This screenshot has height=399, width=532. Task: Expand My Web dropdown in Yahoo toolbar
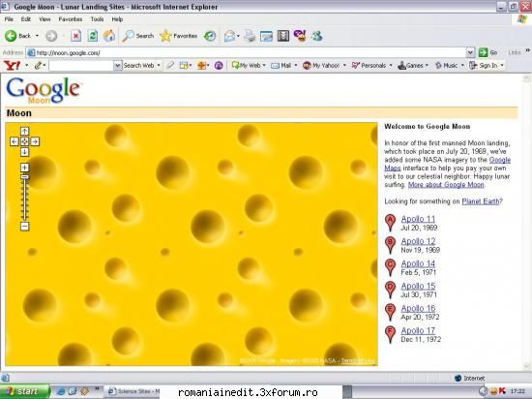[x=264, y=65]
